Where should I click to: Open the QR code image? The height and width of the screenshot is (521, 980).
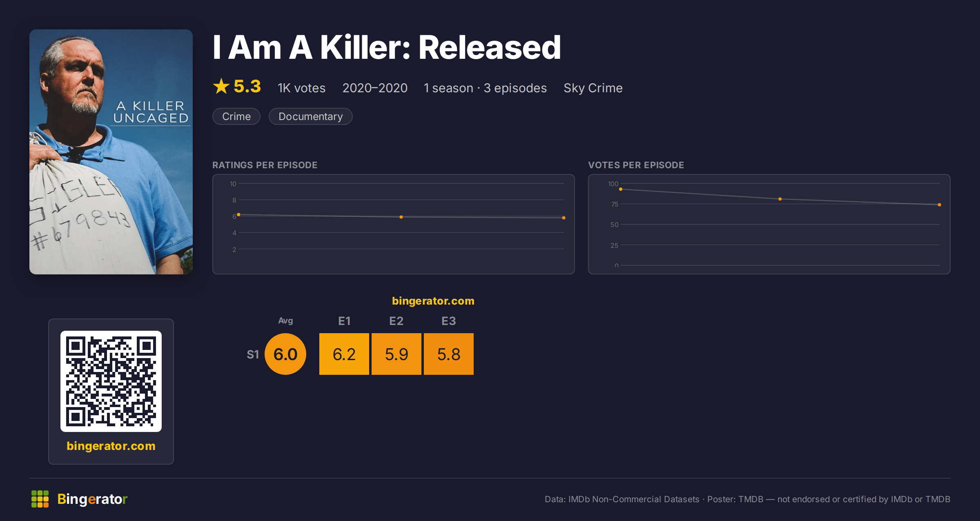pyautogui.click(x=111, y=381)
